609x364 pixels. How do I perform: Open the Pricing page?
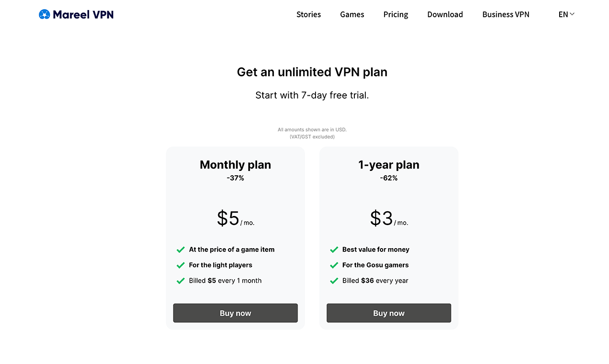coord(396,14)
